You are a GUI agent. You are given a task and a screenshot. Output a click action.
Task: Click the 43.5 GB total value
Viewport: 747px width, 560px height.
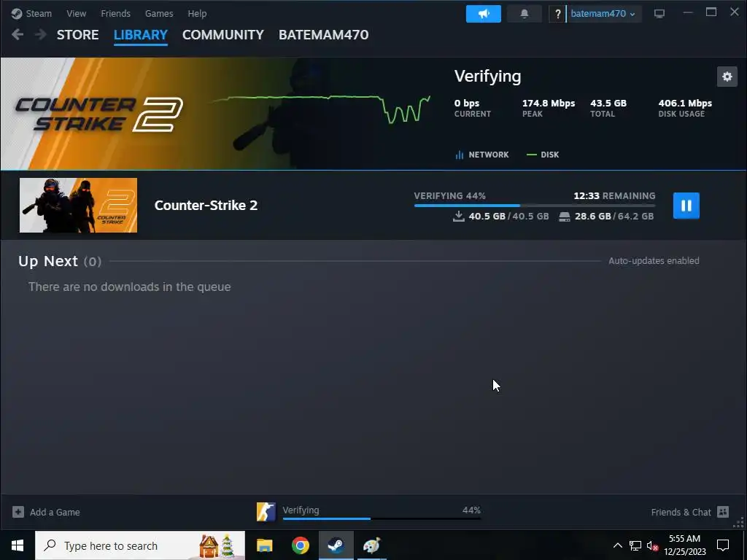(608, 104)
